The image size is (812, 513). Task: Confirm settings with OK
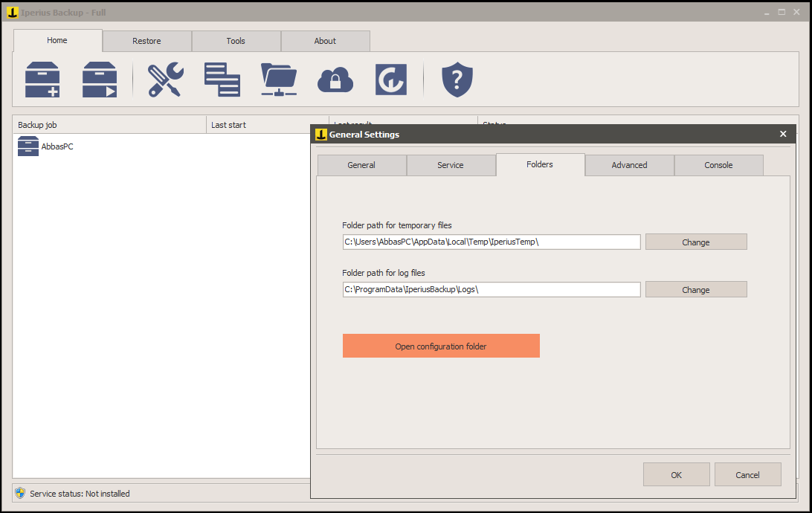coord(677,474)
